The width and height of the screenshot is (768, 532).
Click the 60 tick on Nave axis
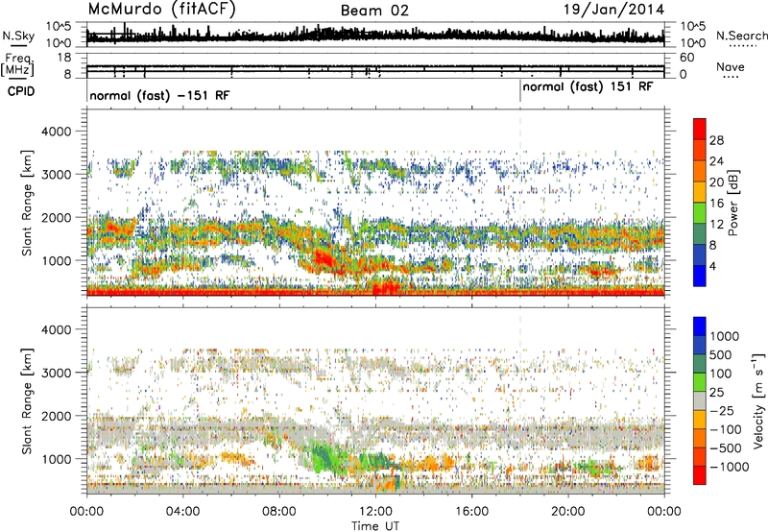pyautogui.click(x=687, y=58)
